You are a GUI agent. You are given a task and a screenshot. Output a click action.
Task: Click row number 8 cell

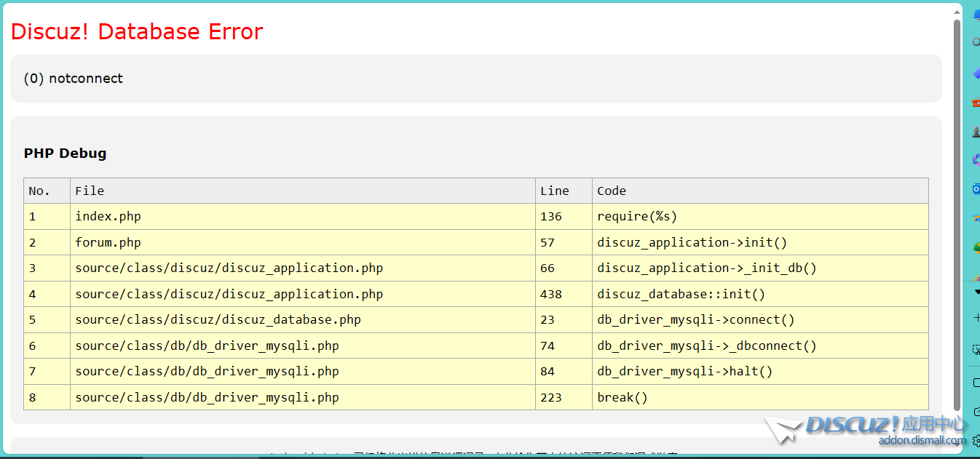click(x=47, y=398)
